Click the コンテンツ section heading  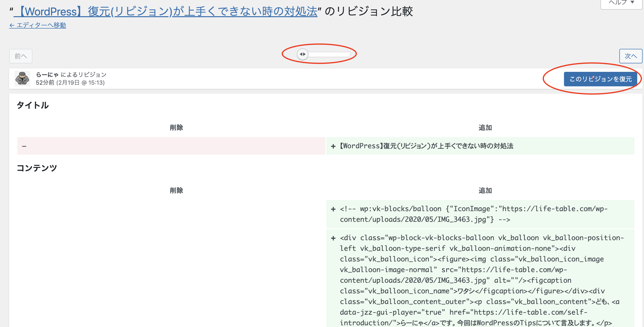point(37,168)
